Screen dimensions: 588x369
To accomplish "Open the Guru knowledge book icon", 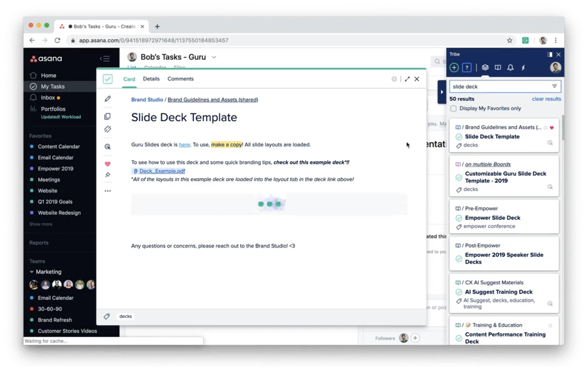I will (498, 67).
